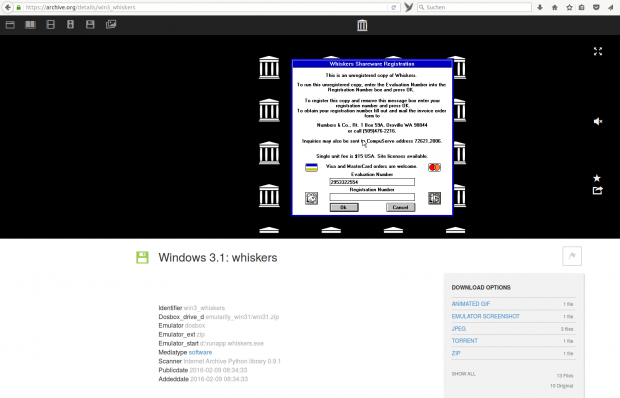
Task: Open the ANIMATED GIF download option
Action: coord(471,304)
